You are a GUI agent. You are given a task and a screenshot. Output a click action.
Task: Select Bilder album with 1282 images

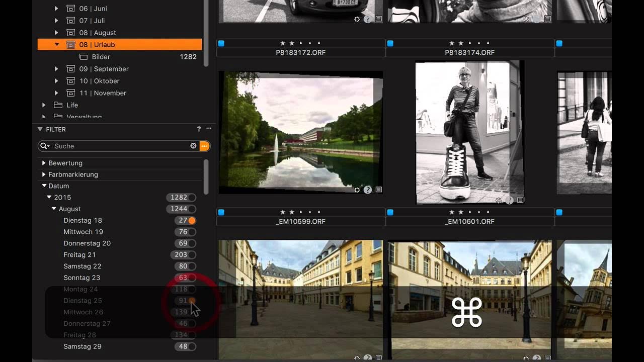click(x=120, y=57)
